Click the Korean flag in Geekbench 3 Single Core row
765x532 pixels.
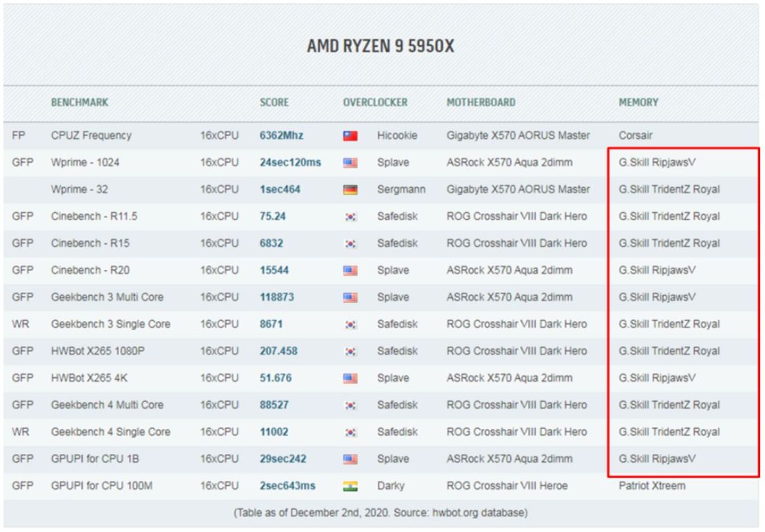click(350, 324)
